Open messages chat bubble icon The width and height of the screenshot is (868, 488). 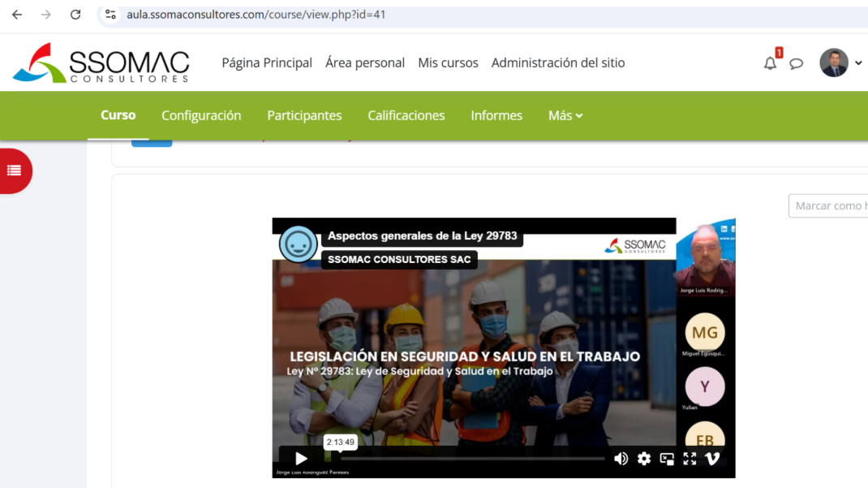coord(797,63)
